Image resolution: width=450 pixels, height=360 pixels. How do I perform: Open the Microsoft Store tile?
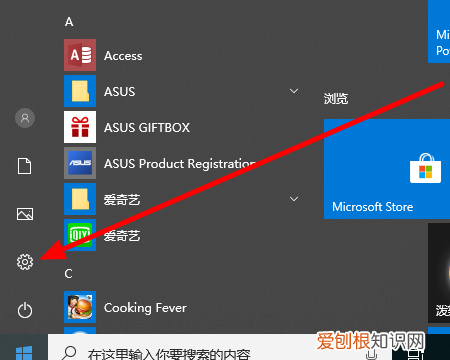387,169
